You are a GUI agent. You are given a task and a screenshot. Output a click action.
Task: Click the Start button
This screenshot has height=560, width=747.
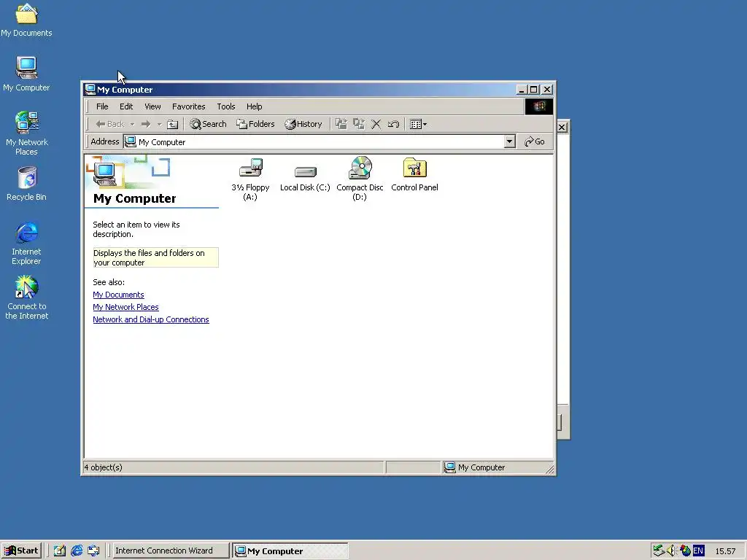(x=21, y=551)
